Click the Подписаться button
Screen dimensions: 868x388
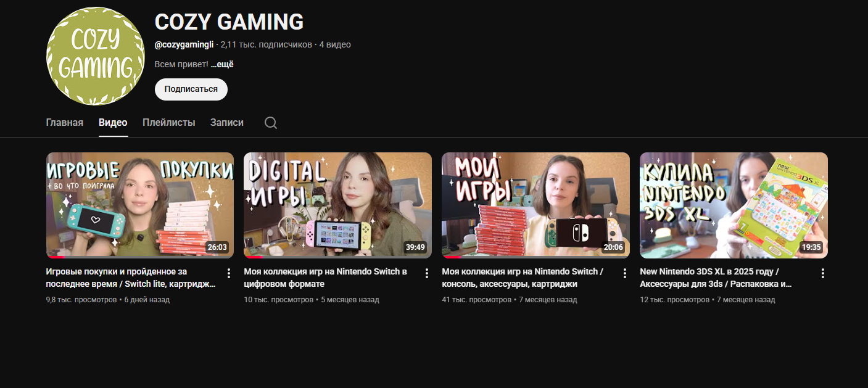click(191, 89)
